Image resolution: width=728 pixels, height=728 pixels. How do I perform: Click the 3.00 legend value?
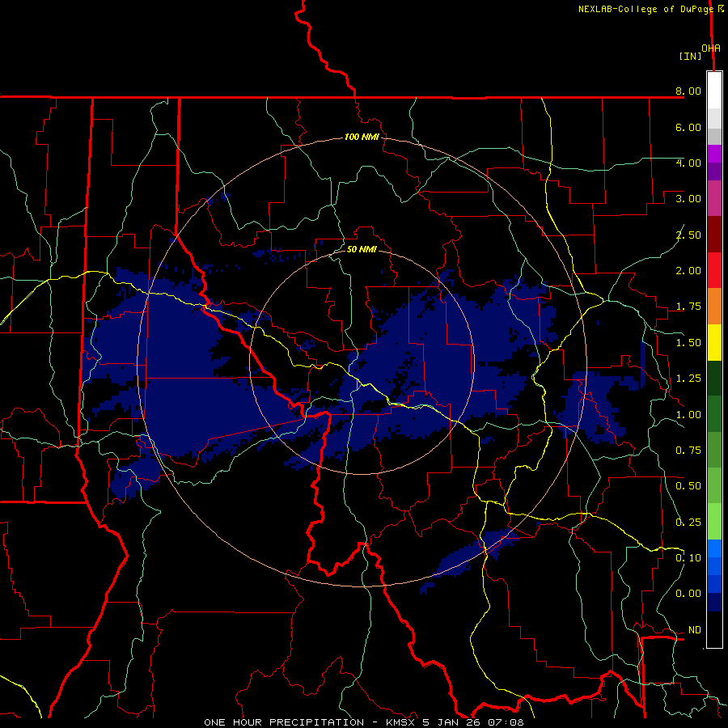point(688,199)
